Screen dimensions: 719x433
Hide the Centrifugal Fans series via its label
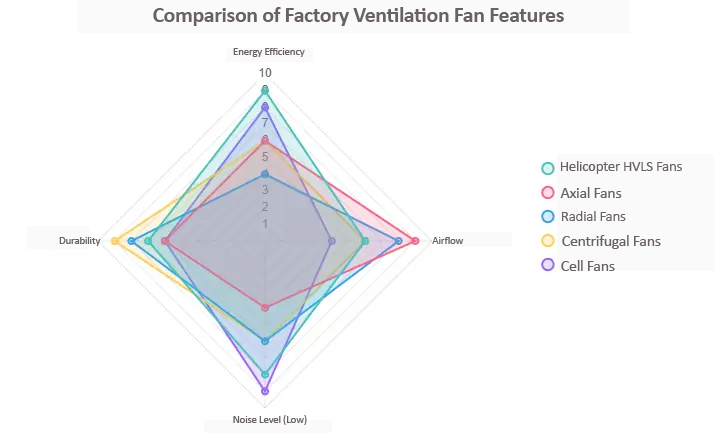click(610, 241)
